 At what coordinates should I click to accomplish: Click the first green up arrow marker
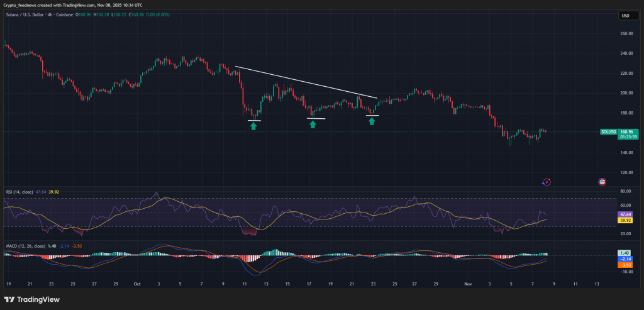(x=253, y=126)
